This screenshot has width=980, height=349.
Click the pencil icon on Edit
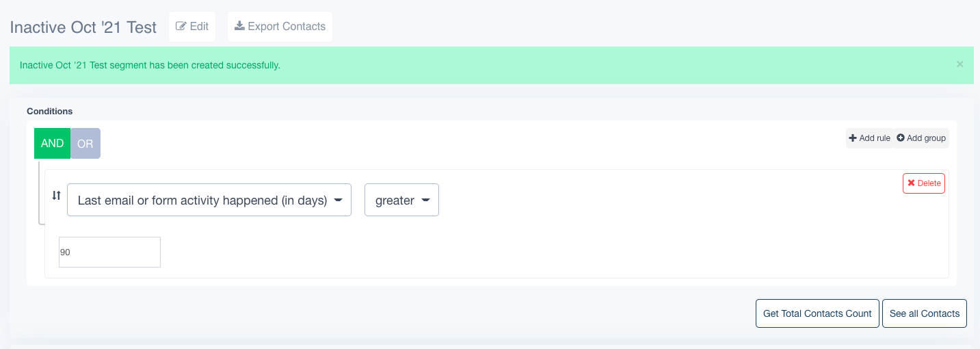point(181,27)
